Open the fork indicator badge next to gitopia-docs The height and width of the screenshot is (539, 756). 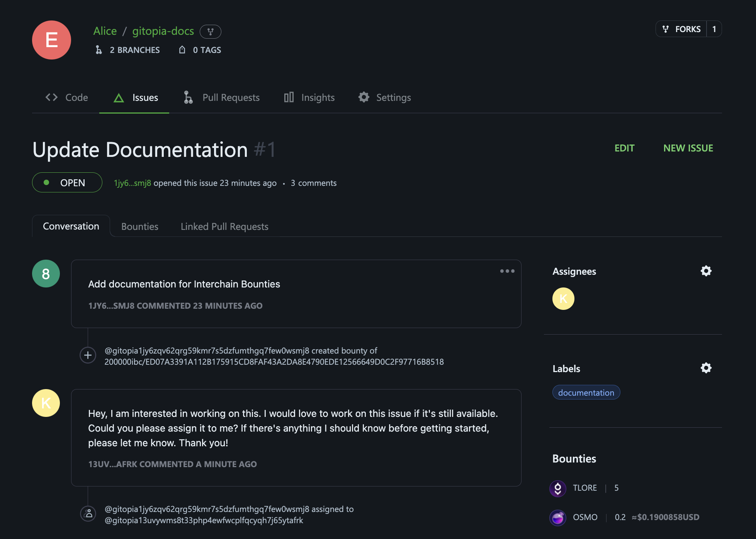pyautogui.click(x=211, y=32)
